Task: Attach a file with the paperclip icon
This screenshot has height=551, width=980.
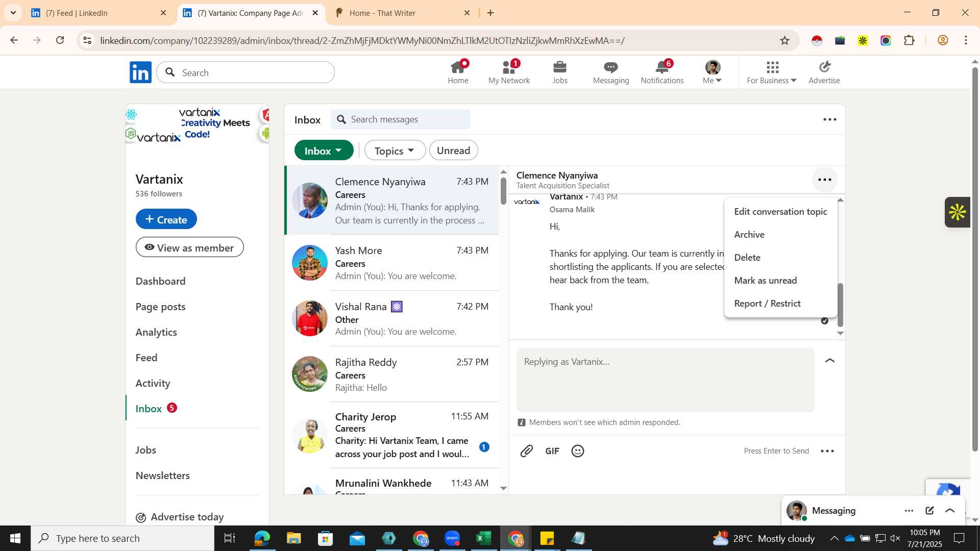Action: 527,451
